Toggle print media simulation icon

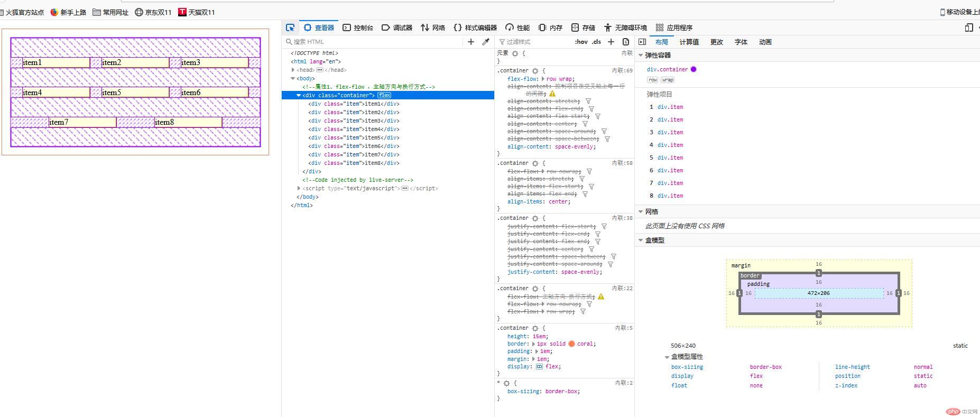[x=626, y=42]
